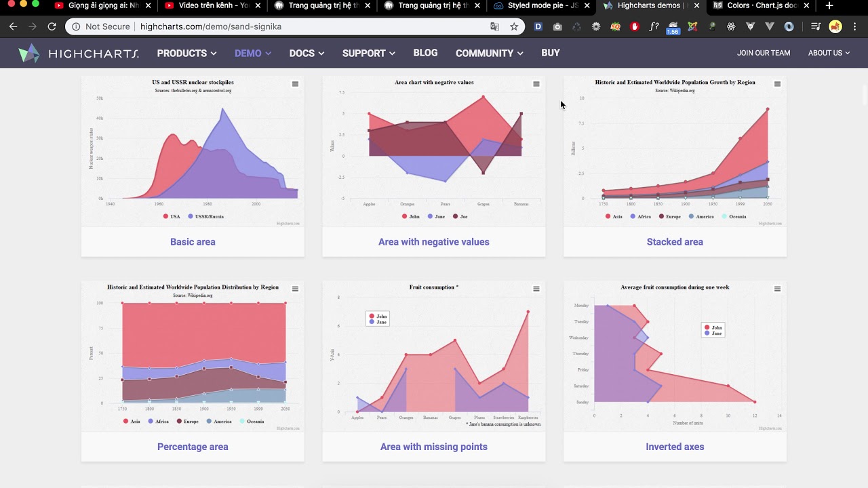
Task: Click the browser back arrow
Action: click(x=13, y=26)
